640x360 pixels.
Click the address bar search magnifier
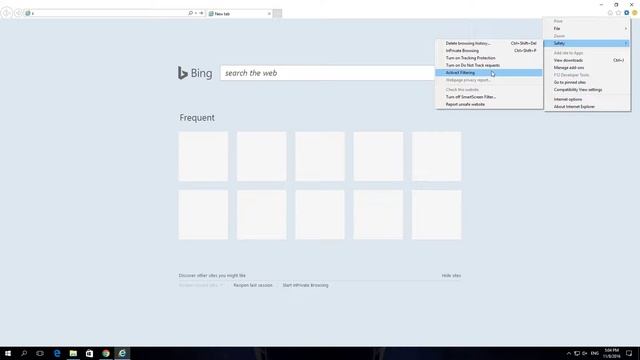point(190,13)
